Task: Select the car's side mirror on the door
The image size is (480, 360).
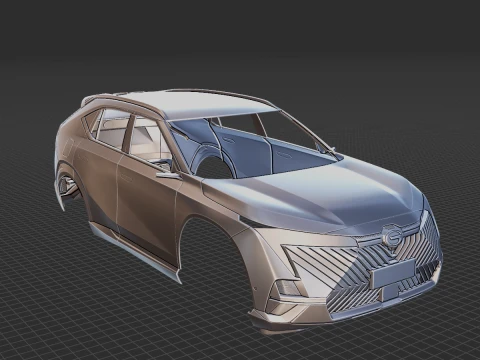Action: point(168,174)
